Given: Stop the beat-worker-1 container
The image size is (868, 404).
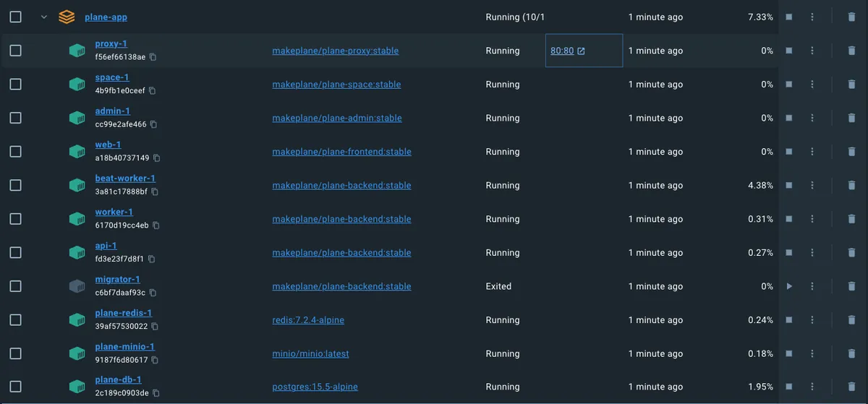Looking at the screenshot, I should [x=789, y=186].
